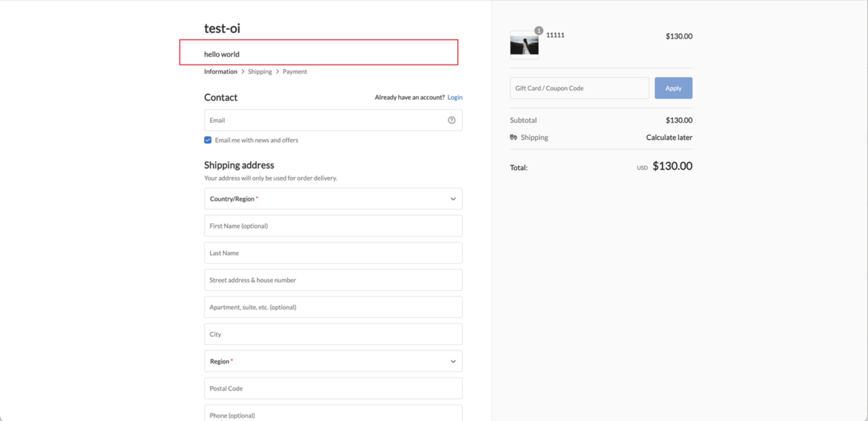
Task: Select the Information breadcrumb step
Action: point(220,72)
